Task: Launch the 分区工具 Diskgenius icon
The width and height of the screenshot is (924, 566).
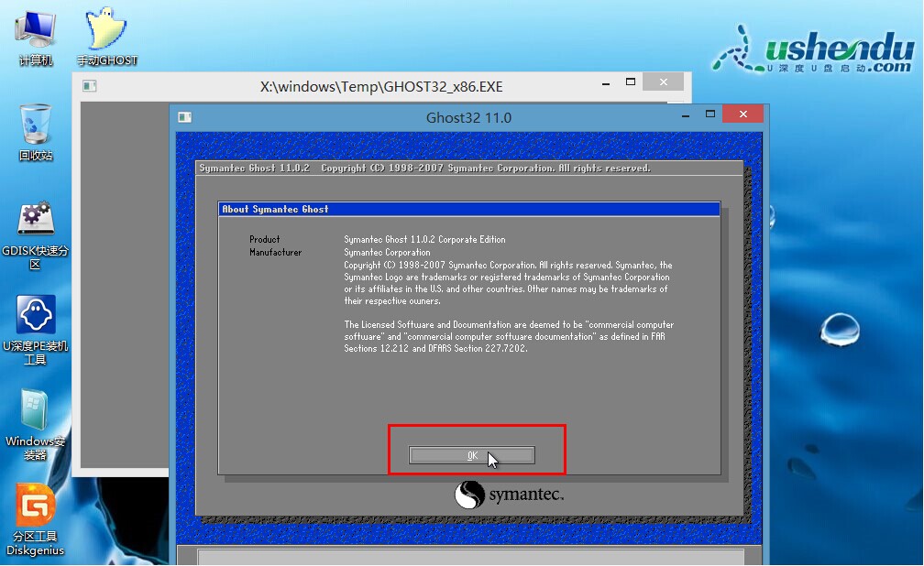Action: [36, 519]
